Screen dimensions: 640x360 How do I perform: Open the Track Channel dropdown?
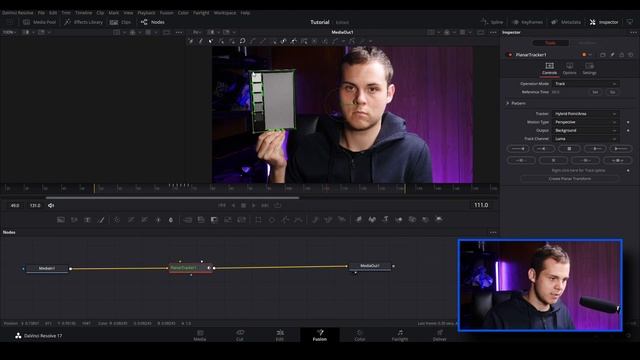585,139
